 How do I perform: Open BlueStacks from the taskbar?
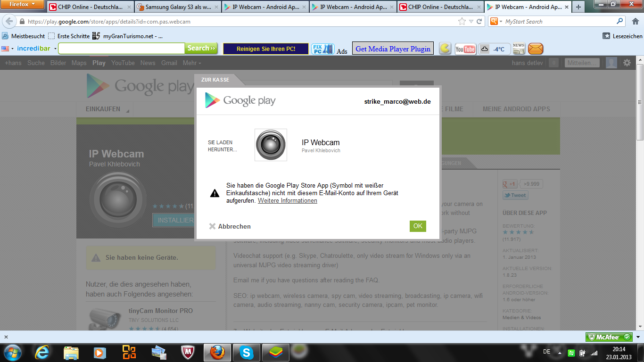[275, 352]
